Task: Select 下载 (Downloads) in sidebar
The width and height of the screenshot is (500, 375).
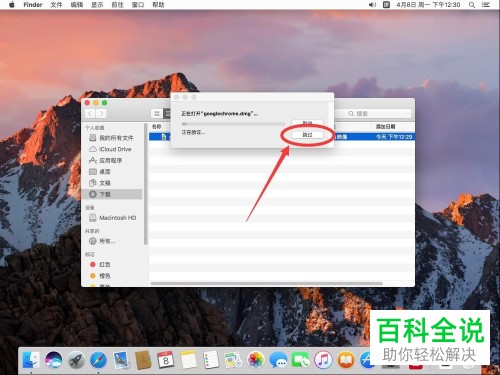Action: point(112,194)
